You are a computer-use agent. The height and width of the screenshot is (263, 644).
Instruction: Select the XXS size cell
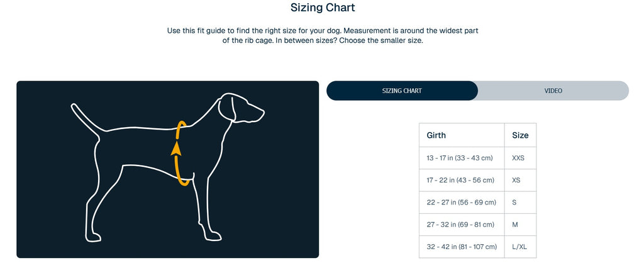pos(518,158)
